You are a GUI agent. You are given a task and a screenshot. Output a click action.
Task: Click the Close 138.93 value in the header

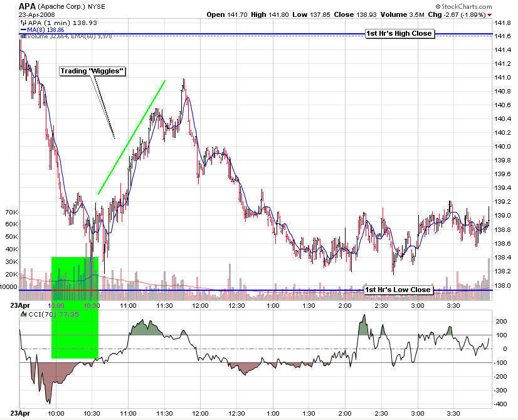(355, 14)
